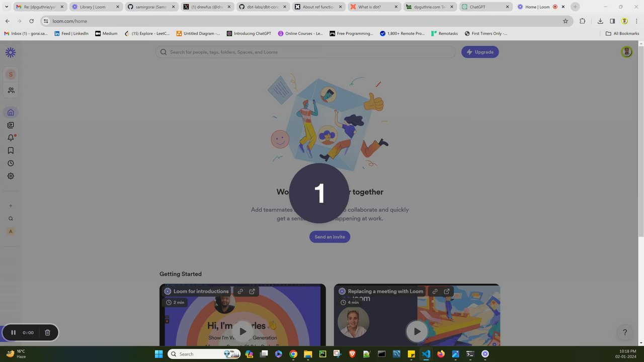Open Replacing a meeting in new tab icon
Image resolution: width=644 pixels, height=362 pixels.
tap(446, 291)
